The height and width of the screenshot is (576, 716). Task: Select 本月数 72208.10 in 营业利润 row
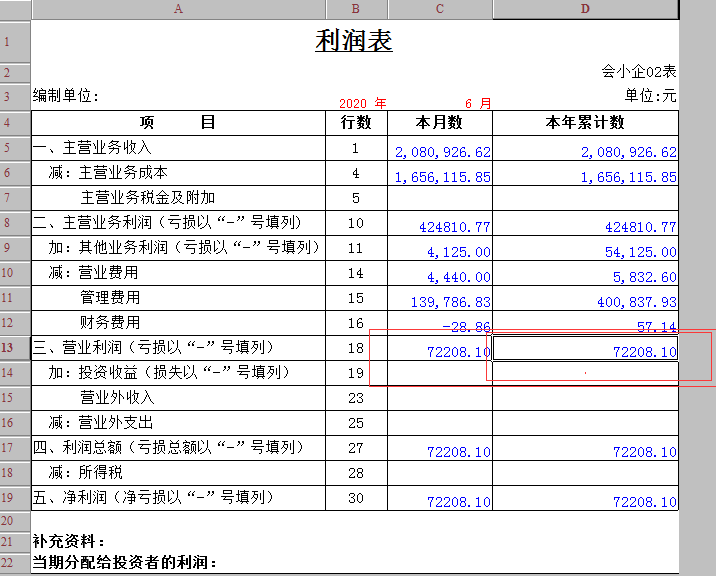click(x=440, y=348)
